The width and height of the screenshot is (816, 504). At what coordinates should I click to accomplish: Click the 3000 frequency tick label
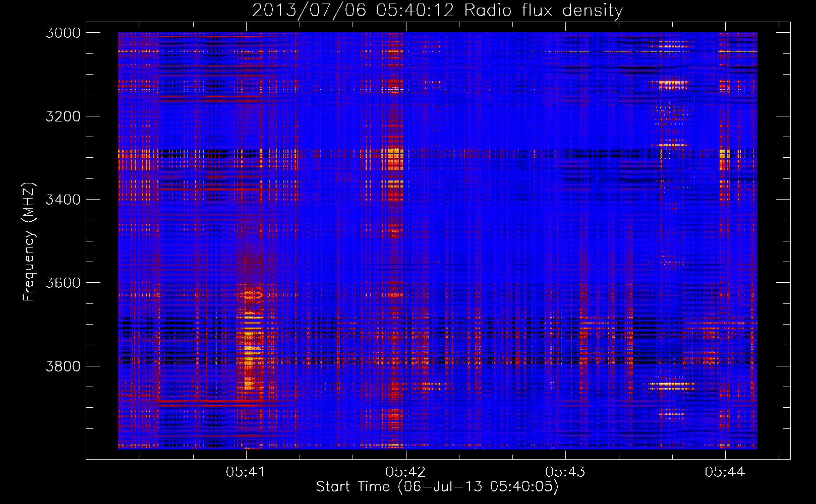pos(63,33)
